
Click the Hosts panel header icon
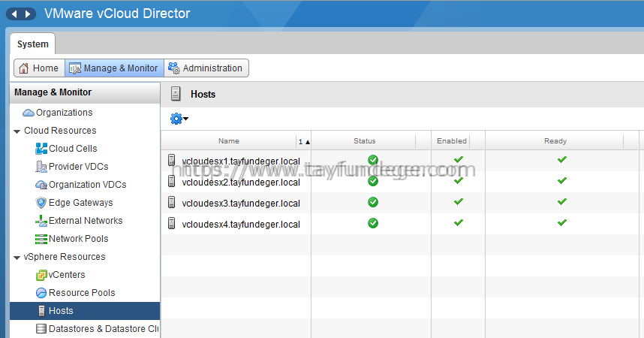tap(176, 94)
